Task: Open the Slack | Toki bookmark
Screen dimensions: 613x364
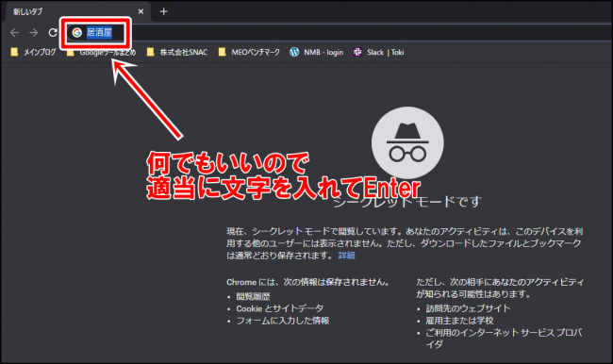Action: 378,52
